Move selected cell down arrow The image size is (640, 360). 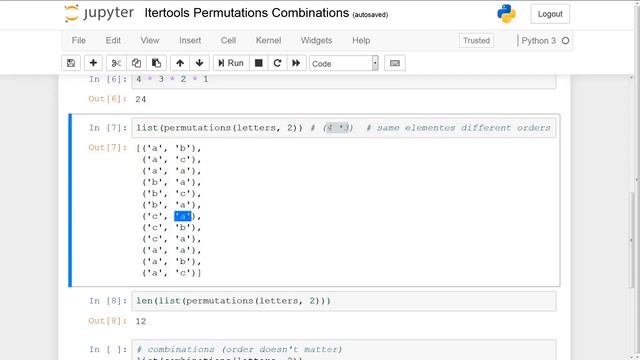[x=200, y=63]
